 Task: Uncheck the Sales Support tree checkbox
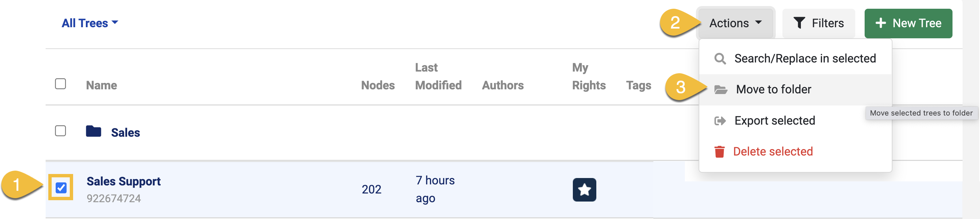[61, 187]
